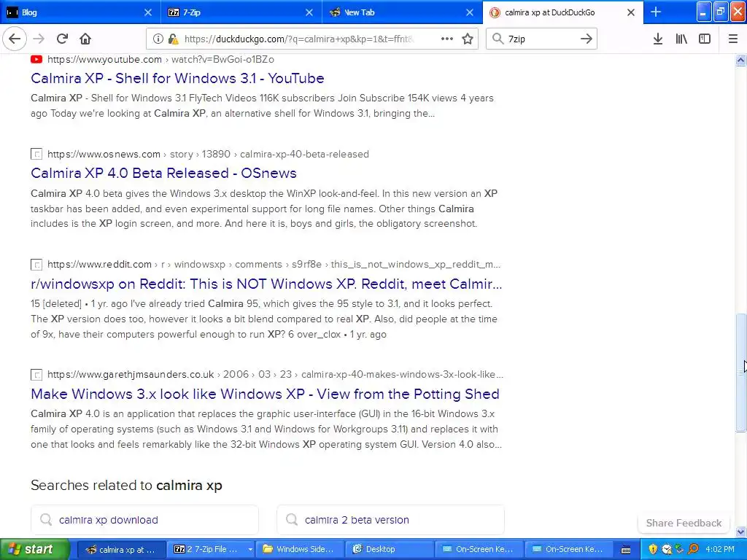This screenshot has width=747, height=560.
Task: Click the security shield tray icon
Action: 653,549
